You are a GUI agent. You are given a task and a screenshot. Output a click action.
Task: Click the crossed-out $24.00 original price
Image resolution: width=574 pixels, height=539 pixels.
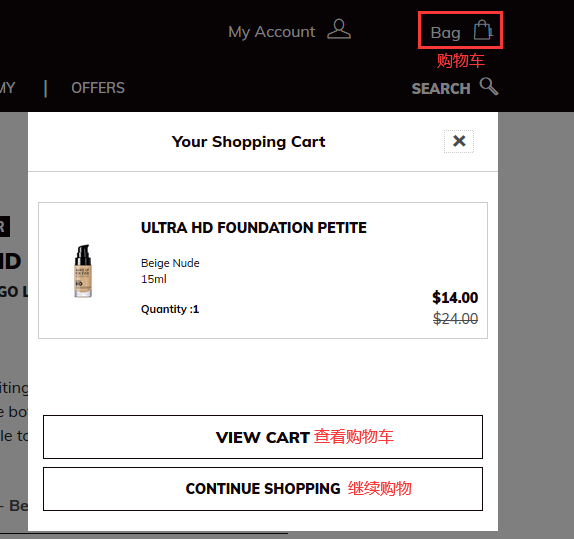(x=455, y=319)
